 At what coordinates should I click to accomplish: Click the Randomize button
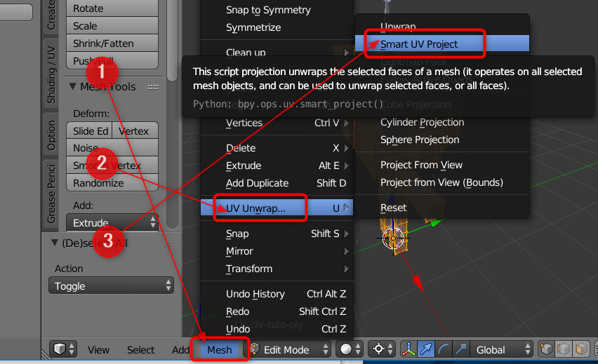coord(112,182)
